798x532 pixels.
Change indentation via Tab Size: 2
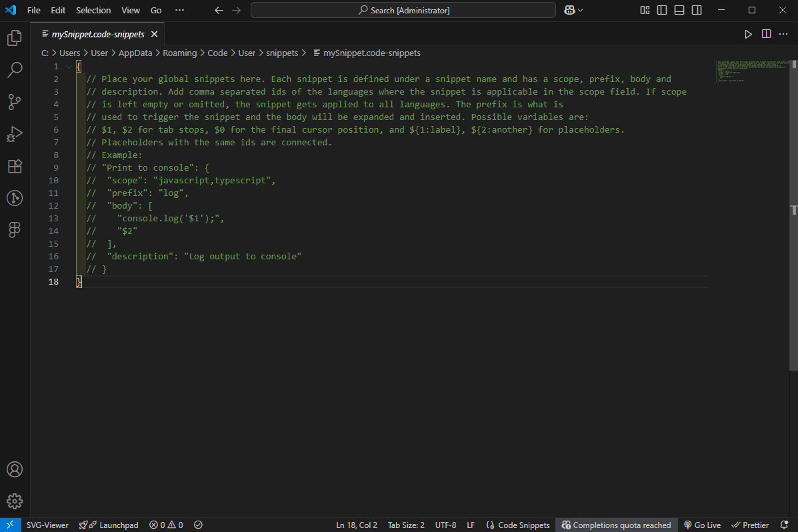[406, 525]
